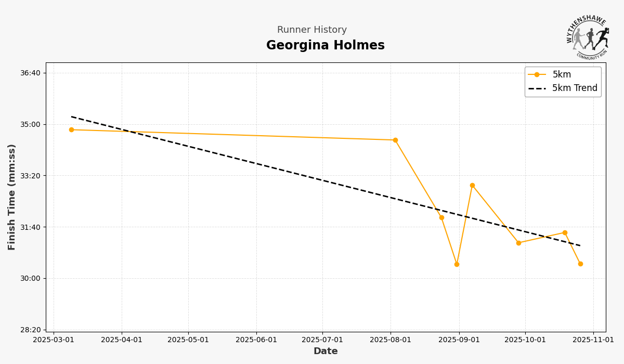Click the dashed 5km Trend legend line
Image resolution: width=624 pixels, height=364 pixels.
[537, 88]
